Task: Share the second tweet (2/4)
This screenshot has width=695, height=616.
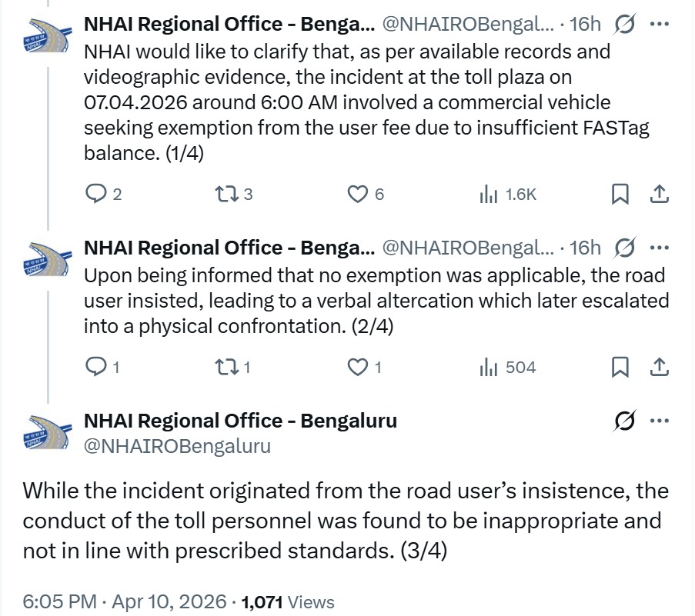Action: [659, 368]
